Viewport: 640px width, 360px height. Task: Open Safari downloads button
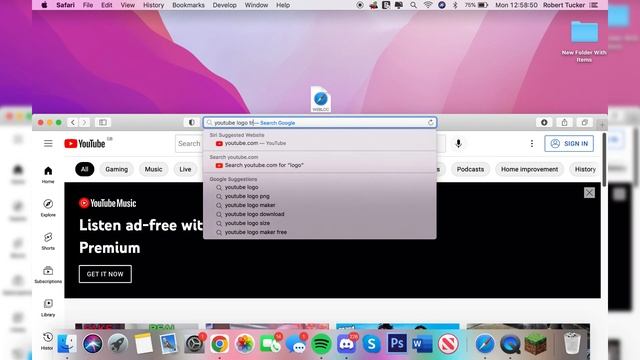[x=544, y=122]
